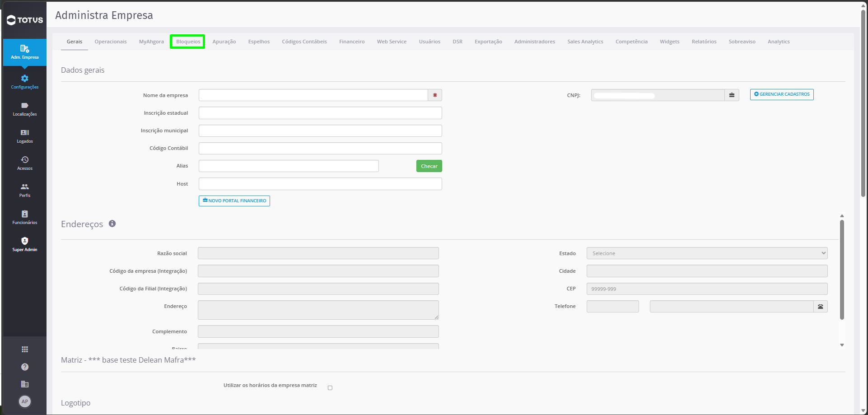Open the Widgets tab
The image size is (868, 415).
(x=669, y=42)
